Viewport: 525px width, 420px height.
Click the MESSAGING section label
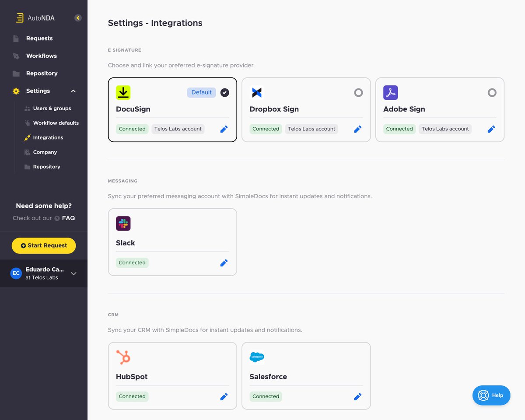(x=123, y=181)
